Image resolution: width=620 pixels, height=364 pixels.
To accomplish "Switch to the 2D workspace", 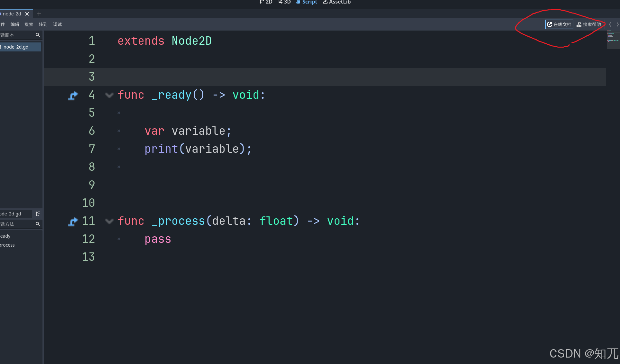I will point(266,2).
